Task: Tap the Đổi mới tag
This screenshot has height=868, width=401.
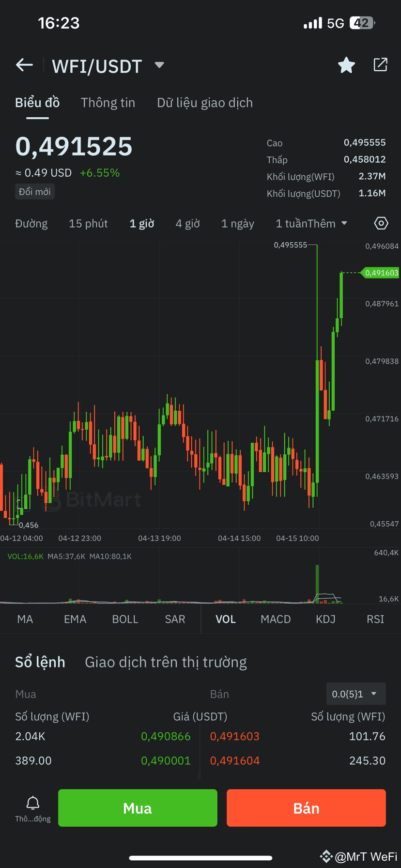Action: click(x=35, y=191)
